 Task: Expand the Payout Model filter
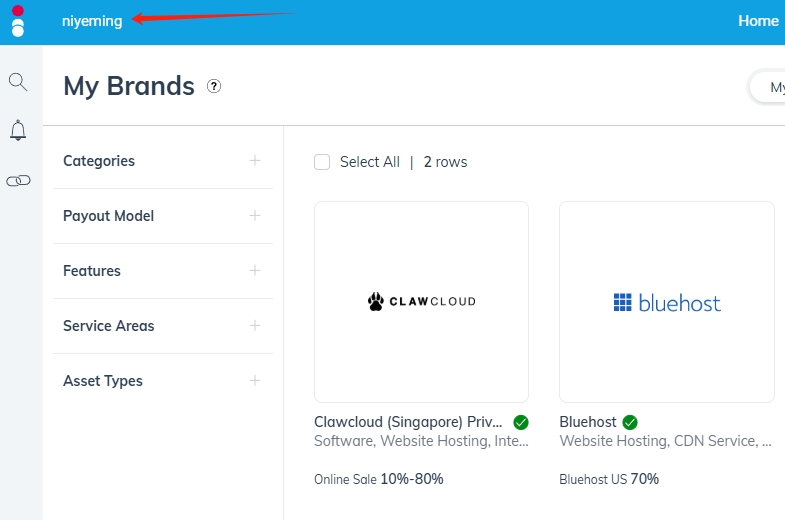[255, 216]
